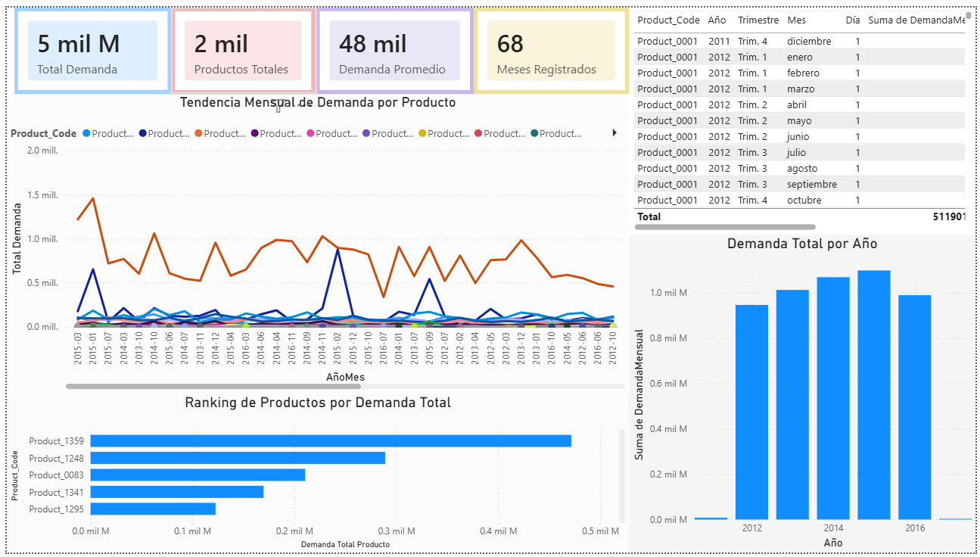Select the Product_1359 bar in ranking chart

[331, 440]
